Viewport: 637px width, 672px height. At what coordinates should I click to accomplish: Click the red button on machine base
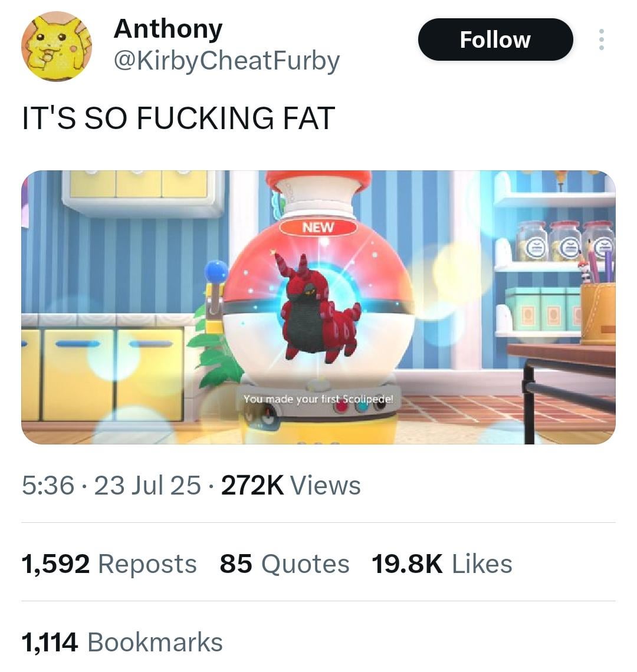pyautogui.click(x=342, y=407)
